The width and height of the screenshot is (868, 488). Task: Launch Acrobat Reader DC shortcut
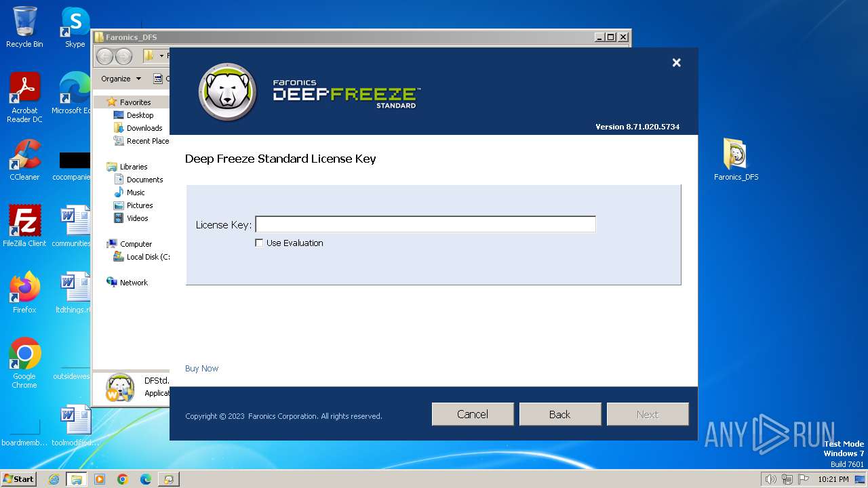[x=24, y=98]
